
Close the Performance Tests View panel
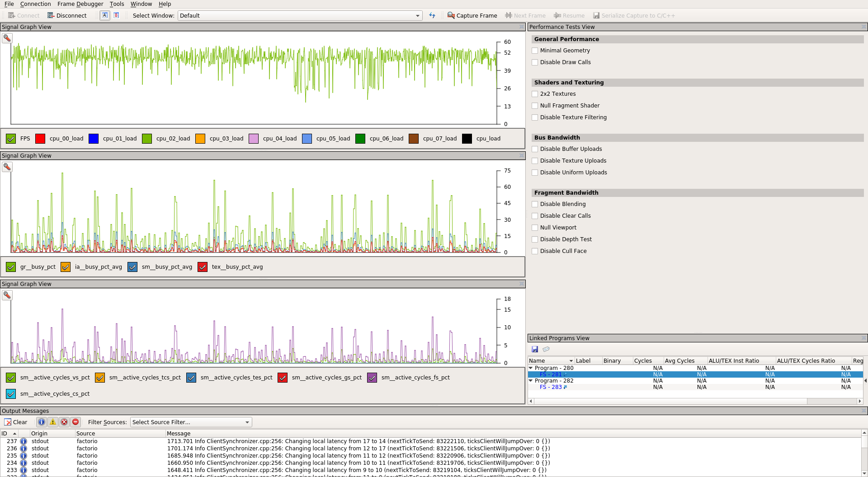(x=864, y=27)
